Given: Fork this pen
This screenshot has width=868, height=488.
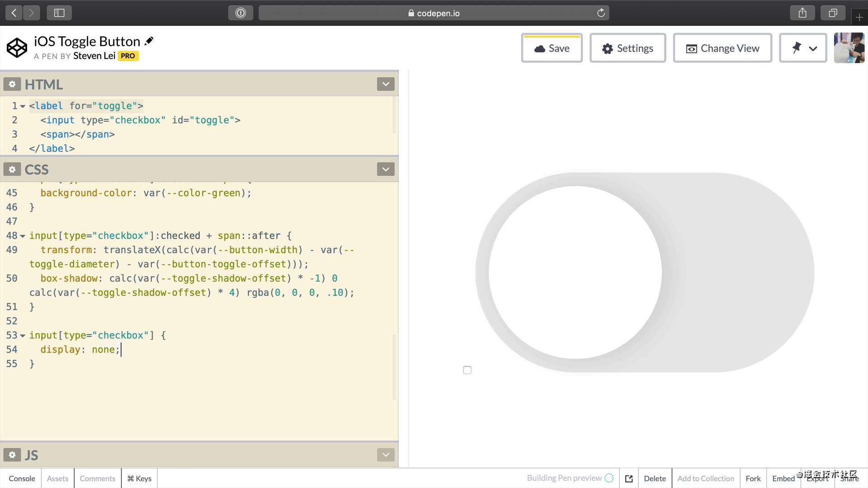Looking at the screenshot, I should pos(753,479).
